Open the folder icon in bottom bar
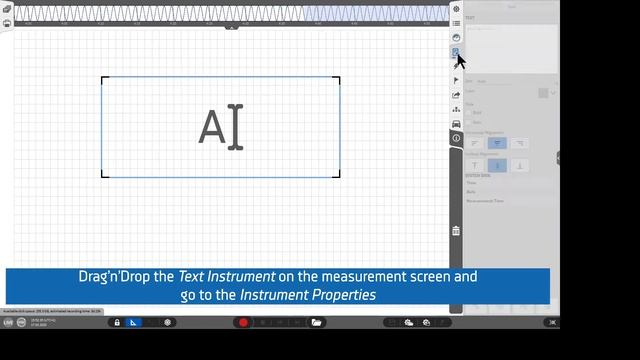The image size is (640, 360). click(x=316, y=322)
